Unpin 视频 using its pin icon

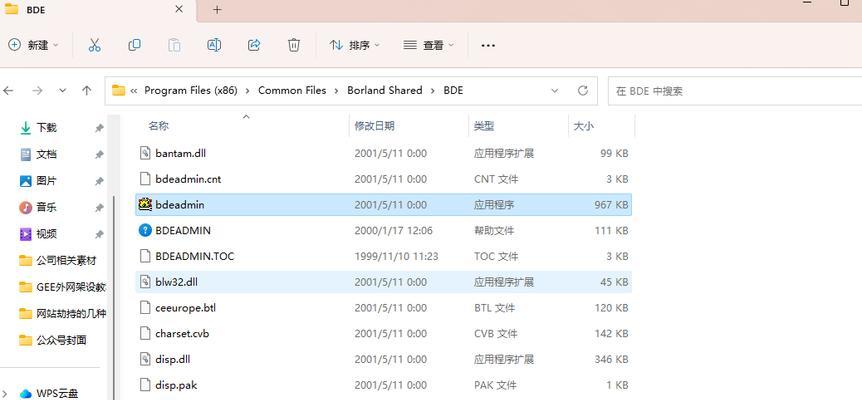[99, 234]
